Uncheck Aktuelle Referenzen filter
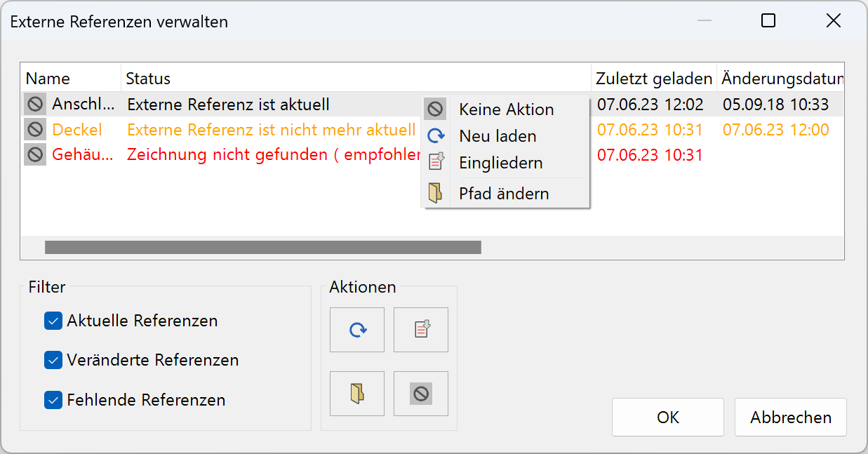The height and width of the screenshot is (454, 868). tap(53, 321)
